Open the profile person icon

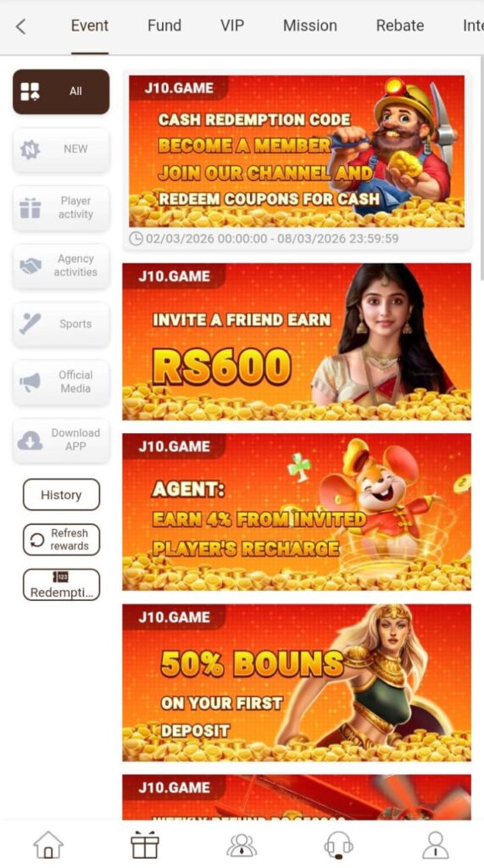click(436, 845)
